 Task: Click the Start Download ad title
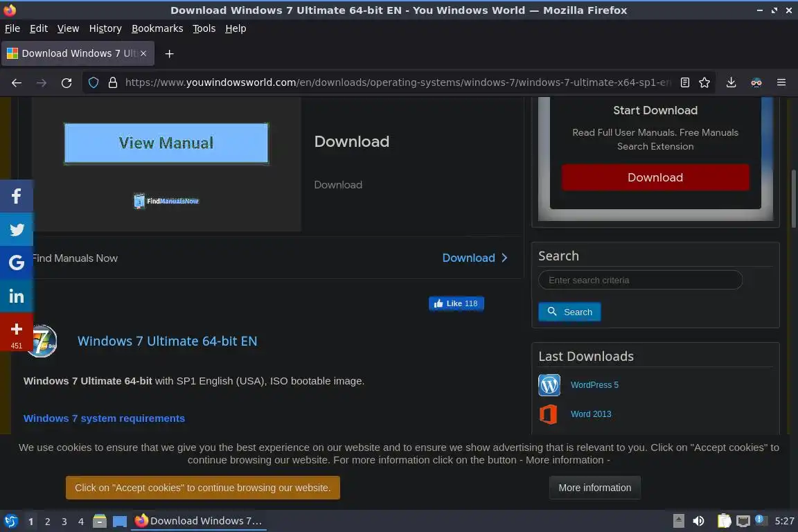point(655,110)
